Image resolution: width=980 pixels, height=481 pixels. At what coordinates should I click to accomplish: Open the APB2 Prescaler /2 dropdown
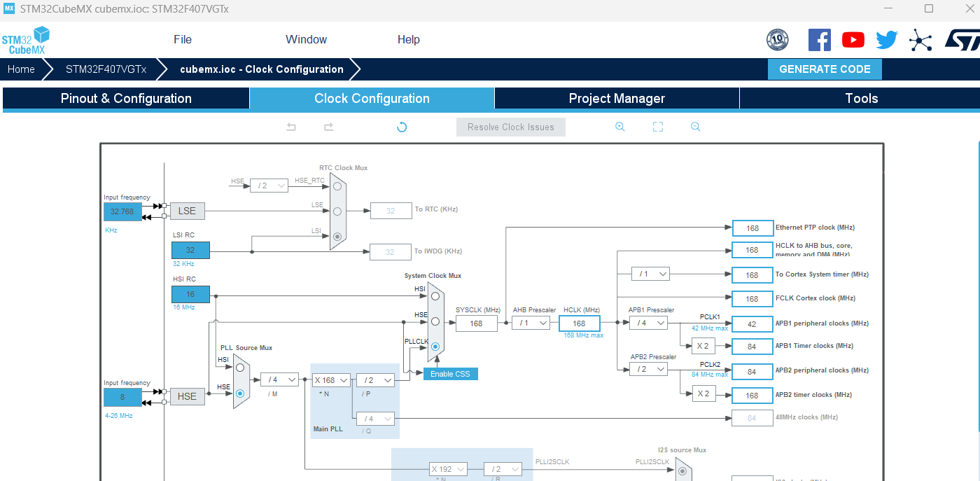tap(648, 369)
